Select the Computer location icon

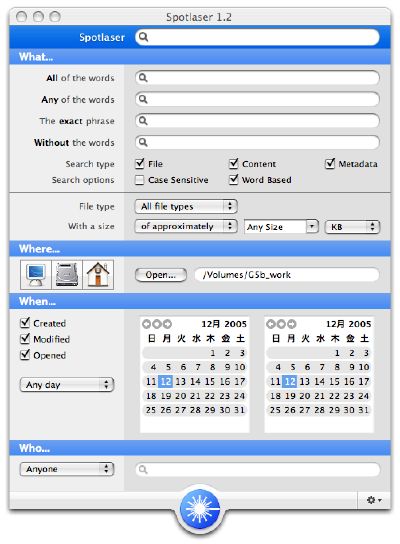click(x=36, y=275)
